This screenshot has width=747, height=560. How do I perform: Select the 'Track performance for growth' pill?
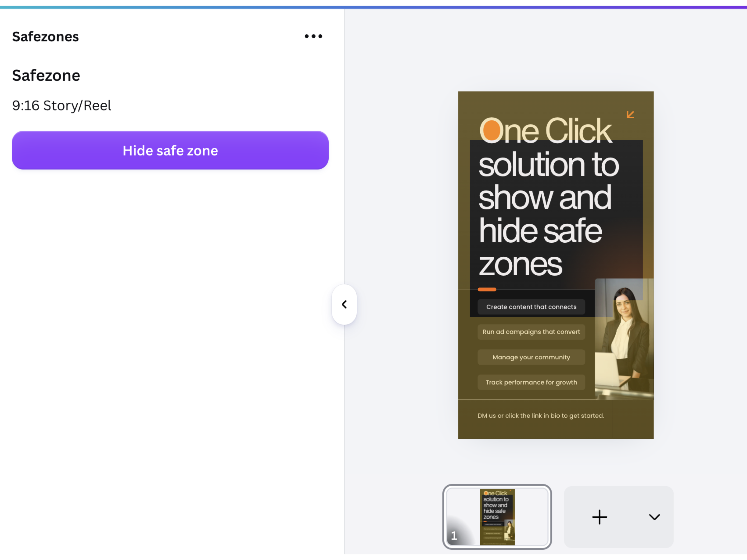[531, 382]
